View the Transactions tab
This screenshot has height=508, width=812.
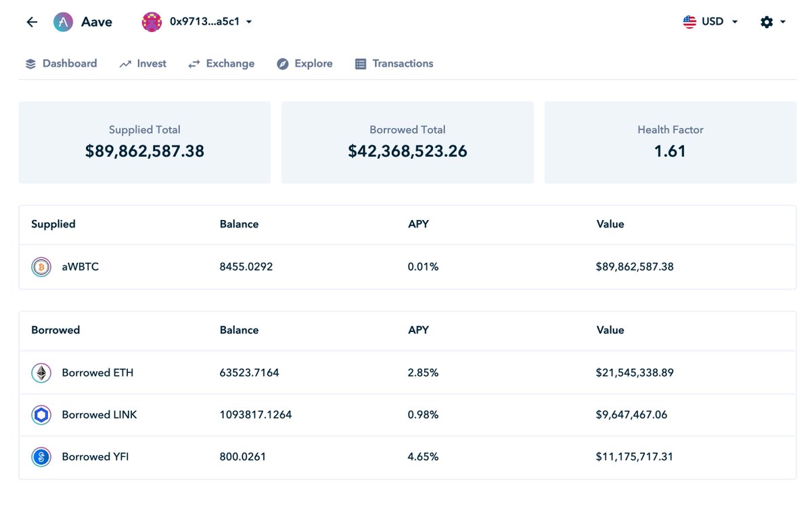tap(394, 64)
